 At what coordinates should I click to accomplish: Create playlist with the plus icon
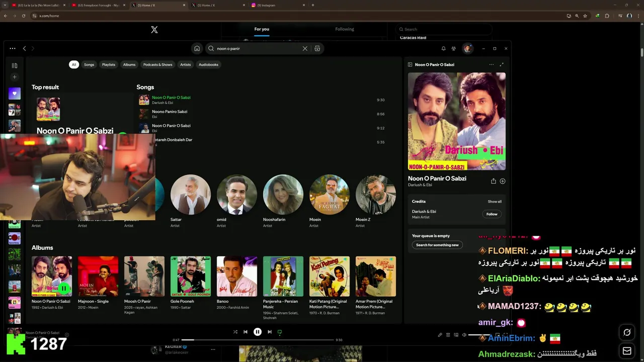tap(15, 77)
